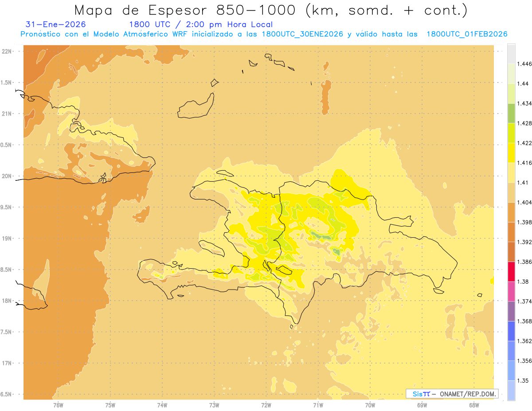Click the 21N latitude label
The width and height of the screenshot is (532, 411).
tap(8, 114)
